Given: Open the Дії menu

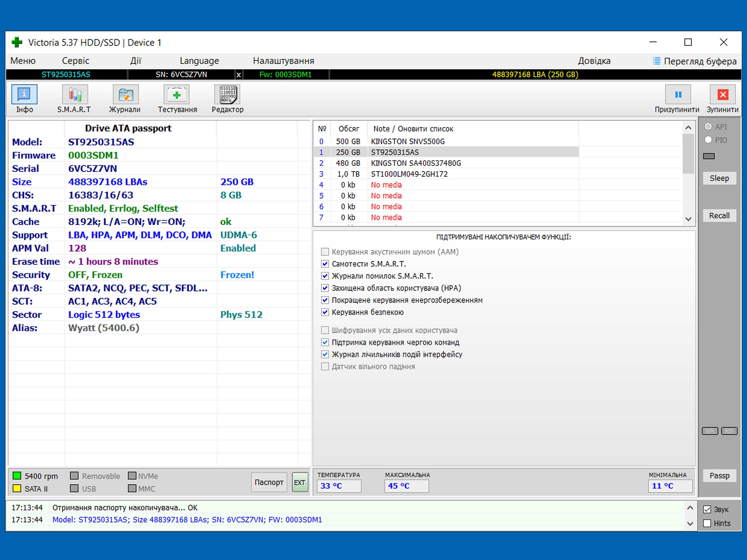Looking at the screenshot, I should point(136,61).
